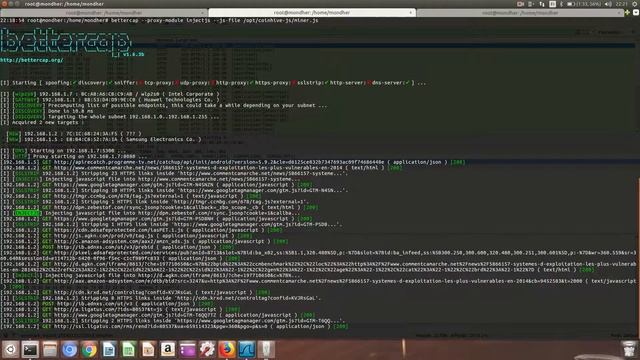Launch Firefox from the dock
Viewport: 640px width, 360px height.
tap(227, 350)
